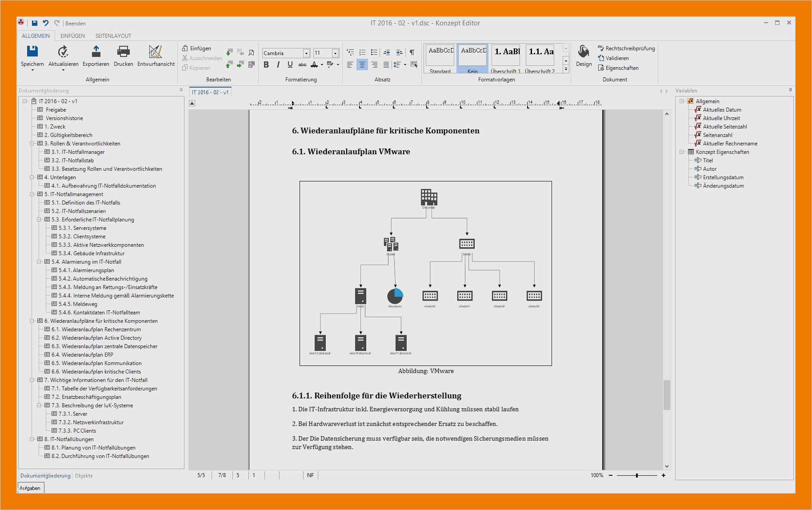Viewport: 812px width, 510px height.
Task: Switch to the SEITENLAYOUT ribbon tab
Action: [112, 36]
